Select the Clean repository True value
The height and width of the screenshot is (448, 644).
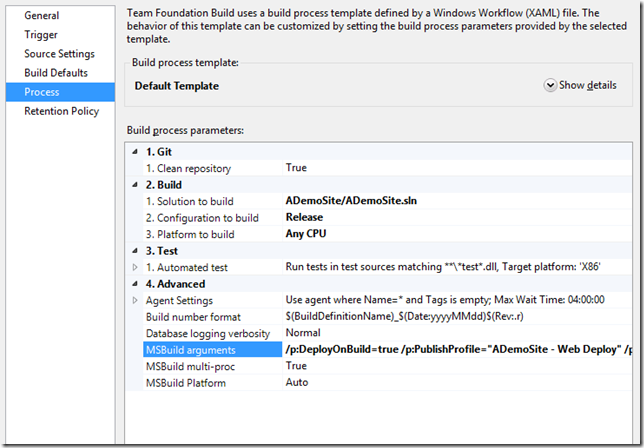coord(296,168)
